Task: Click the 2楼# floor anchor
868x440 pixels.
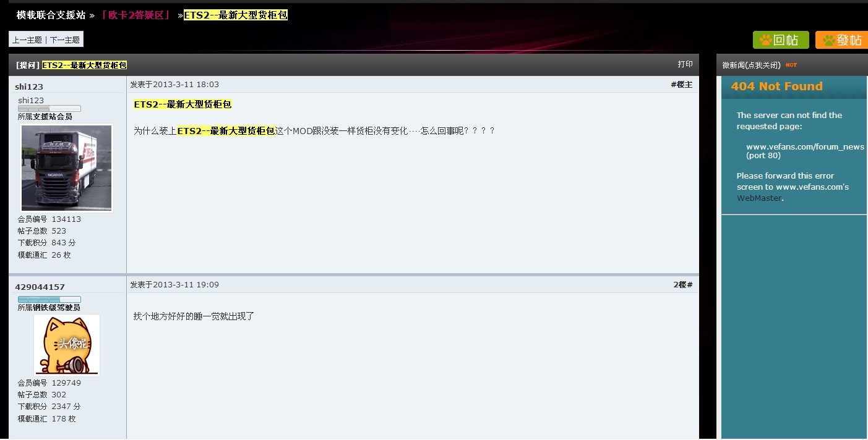Action: pos(683,285)
